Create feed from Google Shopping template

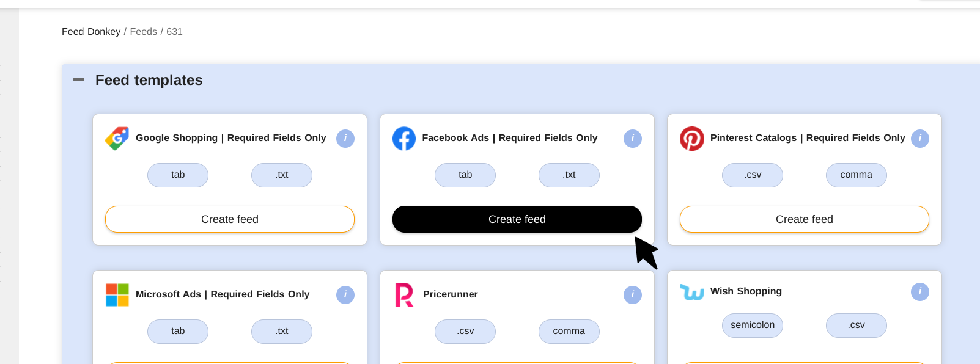230,219
